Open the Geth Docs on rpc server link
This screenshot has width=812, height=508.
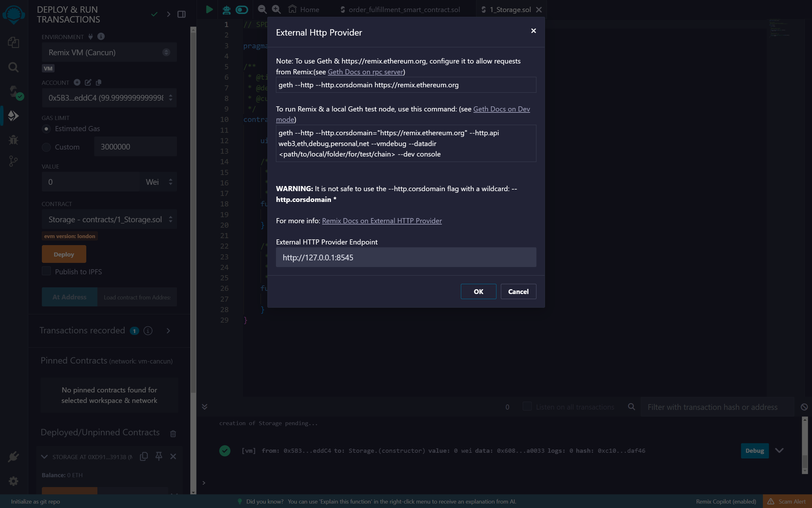coord(365,71)
